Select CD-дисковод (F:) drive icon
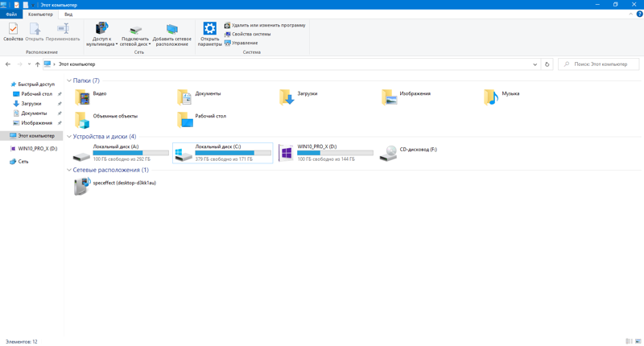The image size is (644, 346). [x=388, y=153]
